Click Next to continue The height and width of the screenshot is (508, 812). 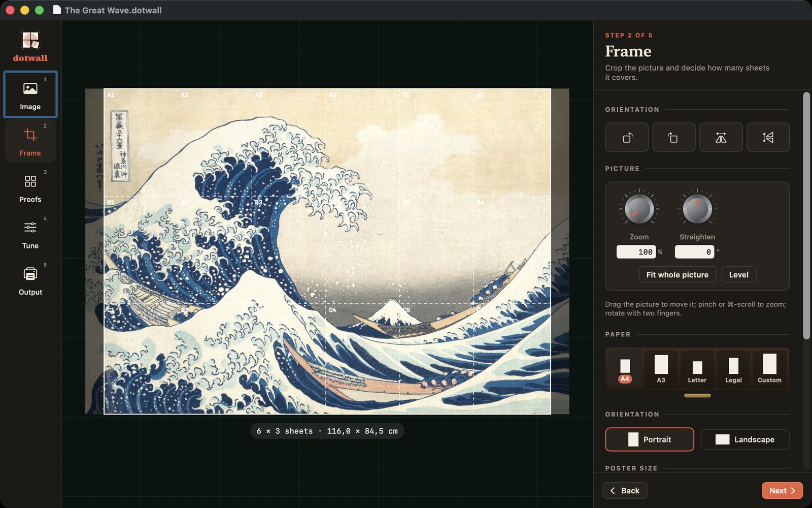coord(782,491)
